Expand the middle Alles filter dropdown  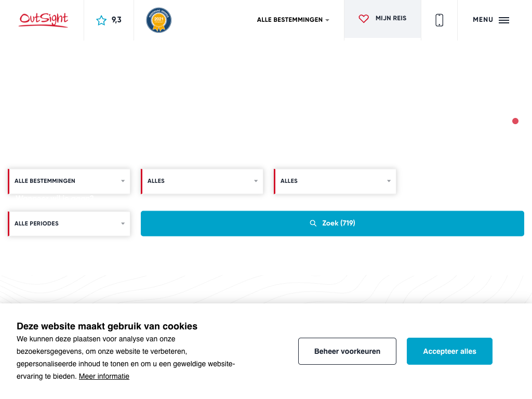click(202, 181)
